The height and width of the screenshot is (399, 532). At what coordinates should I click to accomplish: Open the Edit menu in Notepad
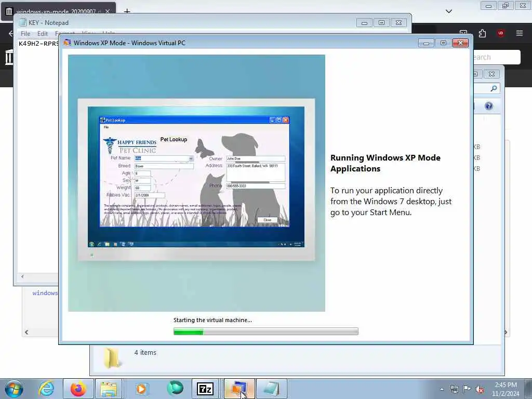tap(43, 34)
